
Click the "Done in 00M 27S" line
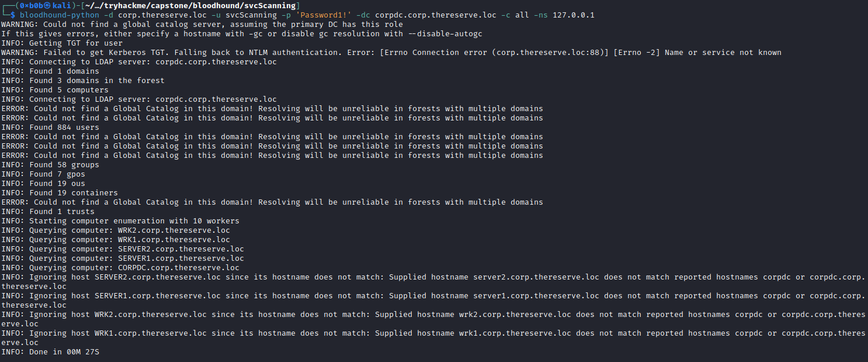pyautogui.click(x=55, y=352)
